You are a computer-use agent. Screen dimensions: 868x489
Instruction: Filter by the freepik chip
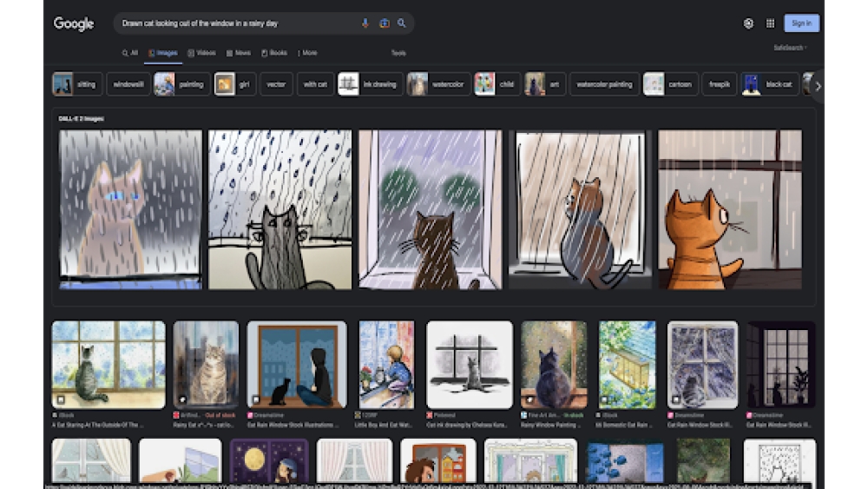point(719,84)
